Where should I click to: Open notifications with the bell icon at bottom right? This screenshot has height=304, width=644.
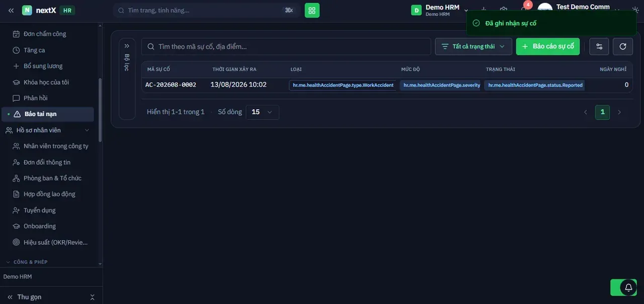click(628, 287)
